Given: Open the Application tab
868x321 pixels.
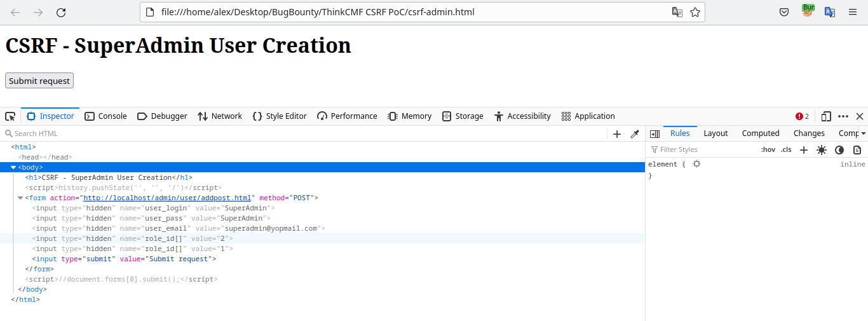Looking at the screenshot, I should coord(588,116).
